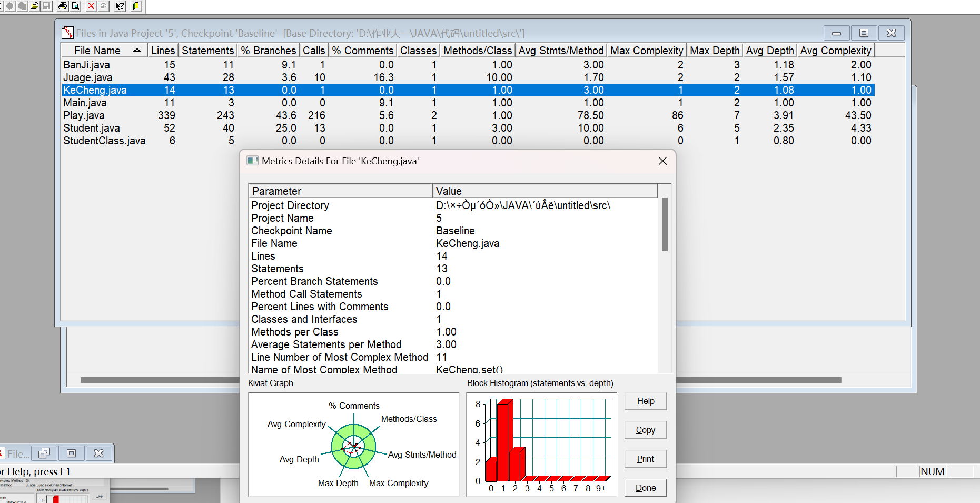This screenshot has height=503, width=980.
Task: Close the Metrics Details dialog with its X
Action: 662,161
